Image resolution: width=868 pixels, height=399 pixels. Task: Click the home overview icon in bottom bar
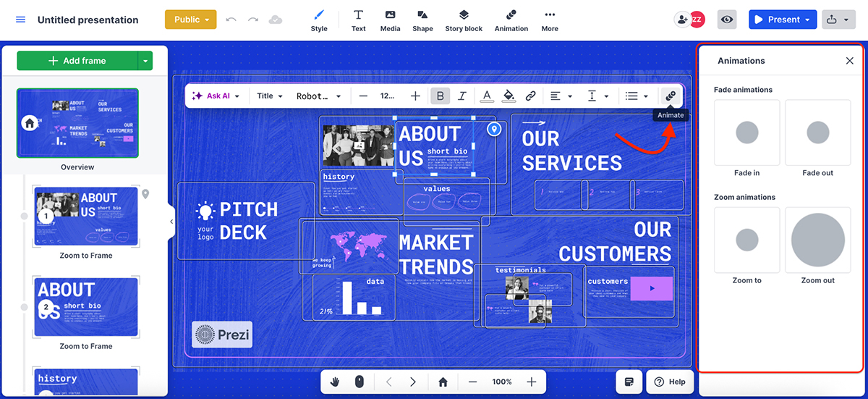(443, 382)
